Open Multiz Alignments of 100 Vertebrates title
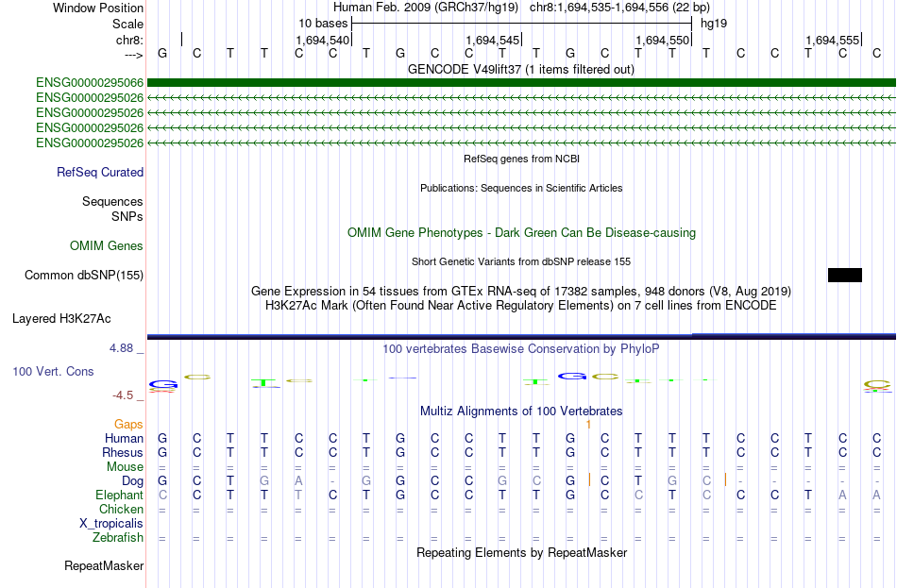897x588 pixels. coord(521,412)
